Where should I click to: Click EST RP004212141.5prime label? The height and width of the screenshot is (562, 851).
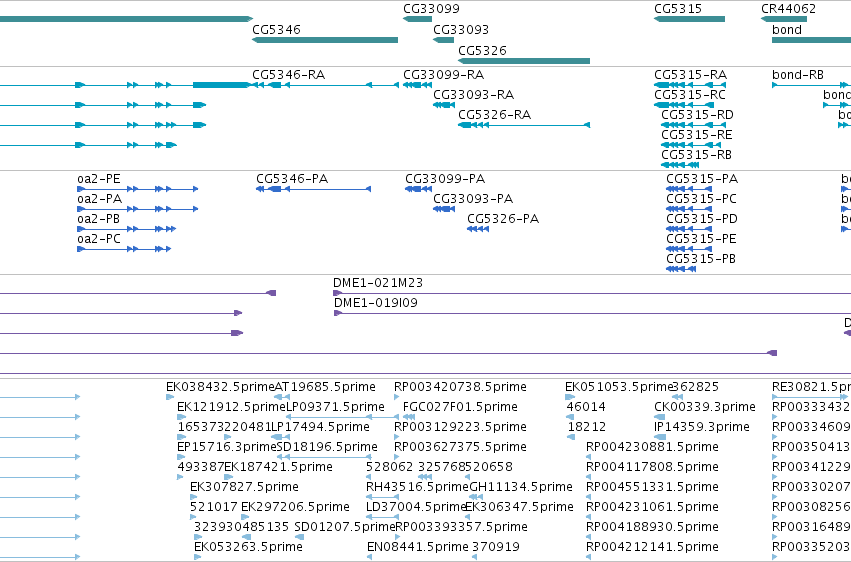652,547
